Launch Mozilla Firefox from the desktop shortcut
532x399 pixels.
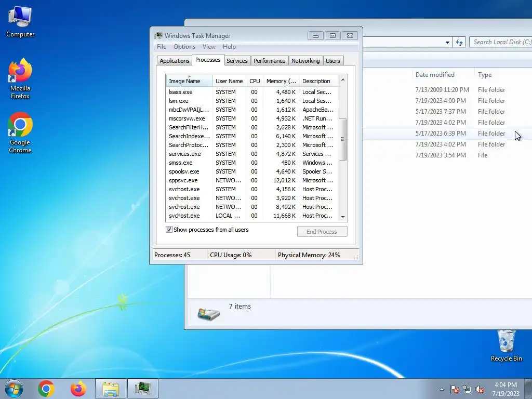coord(20,78)
